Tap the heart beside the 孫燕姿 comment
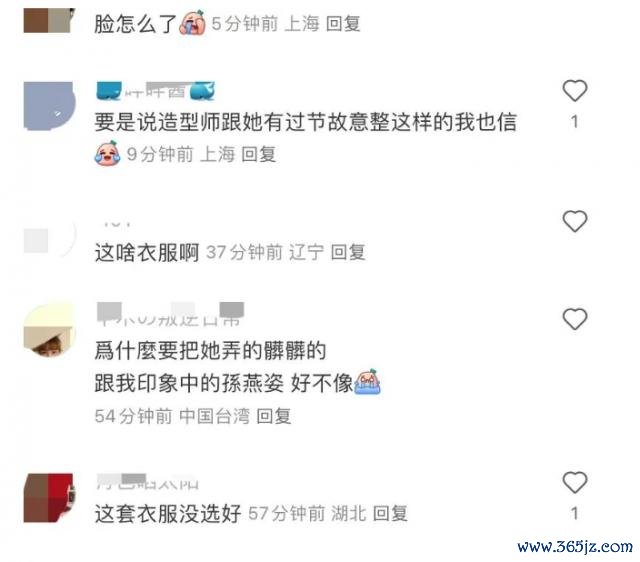Viewport: 640px width, 562px height. (x=575, y=319)
